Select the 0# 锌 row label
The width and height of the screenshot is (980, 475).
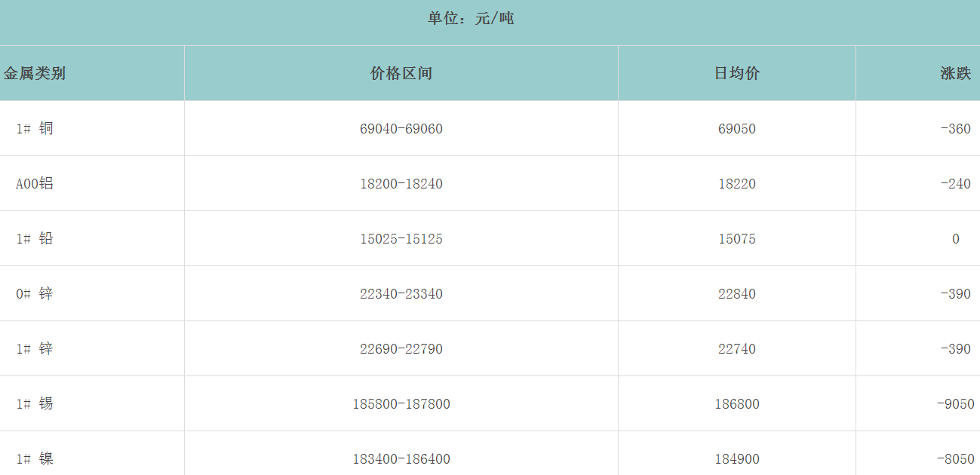tap(35, 294)
